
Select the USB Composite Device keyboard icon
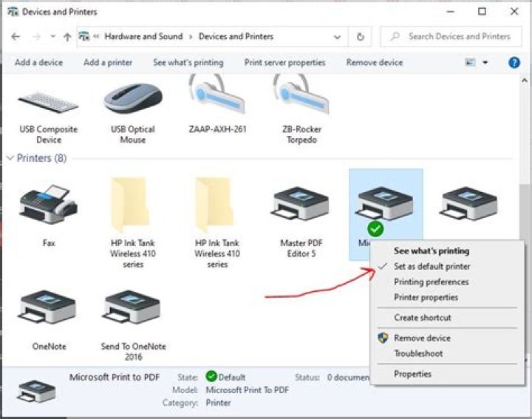point(49,102)
